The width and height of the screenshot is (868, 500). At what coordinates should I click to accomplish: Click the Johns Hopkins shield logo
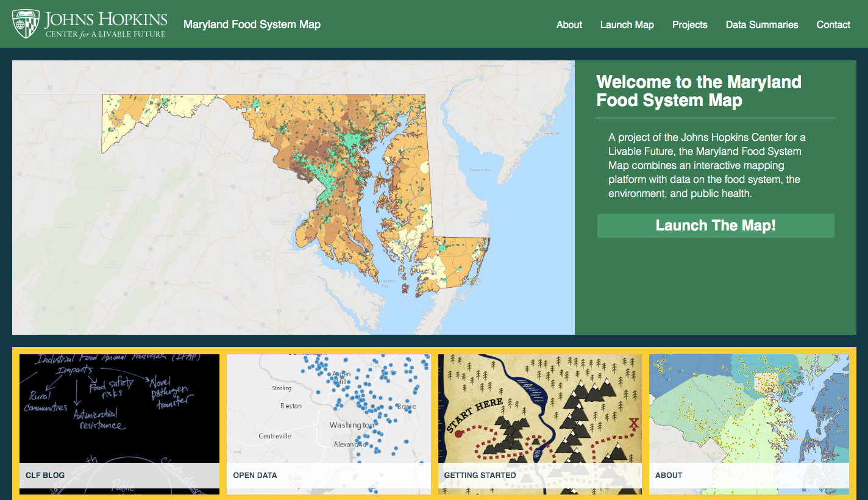[x=26, y=24]
